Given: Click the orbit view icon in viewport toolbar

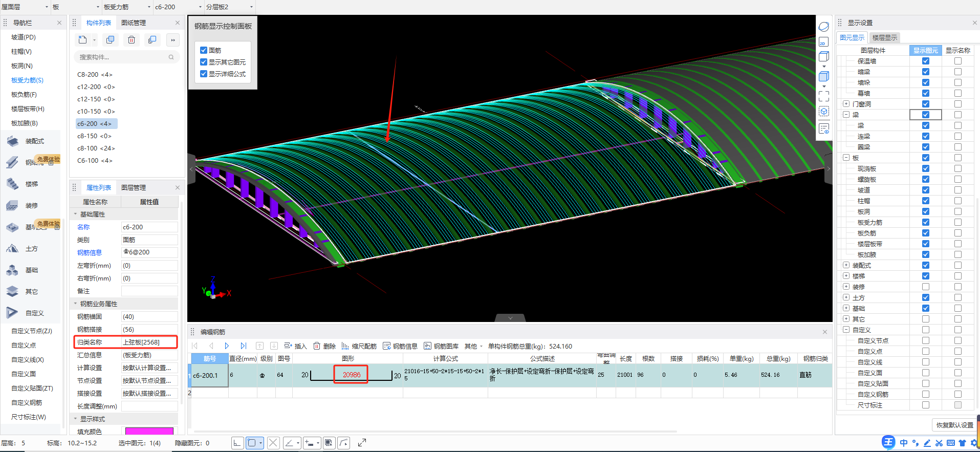Looking at the screenshot, I should (x=824, y=27).
